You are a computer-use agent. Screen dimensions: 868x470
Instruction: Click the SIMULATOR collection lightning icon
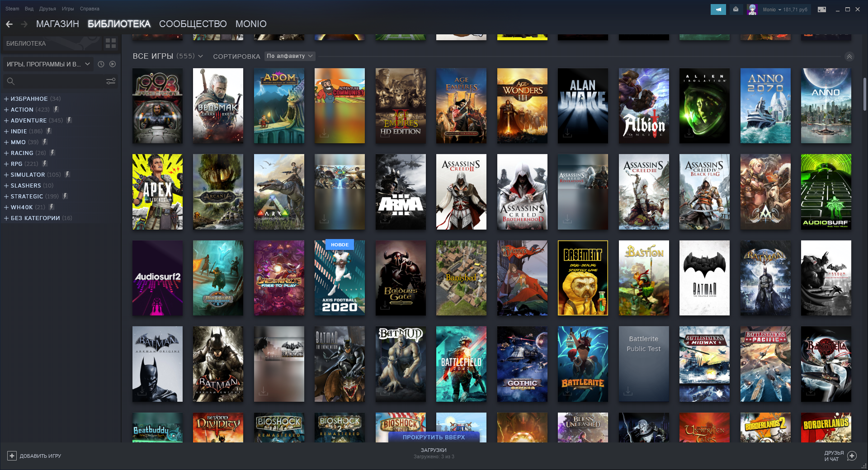click(x=67, y=174)
